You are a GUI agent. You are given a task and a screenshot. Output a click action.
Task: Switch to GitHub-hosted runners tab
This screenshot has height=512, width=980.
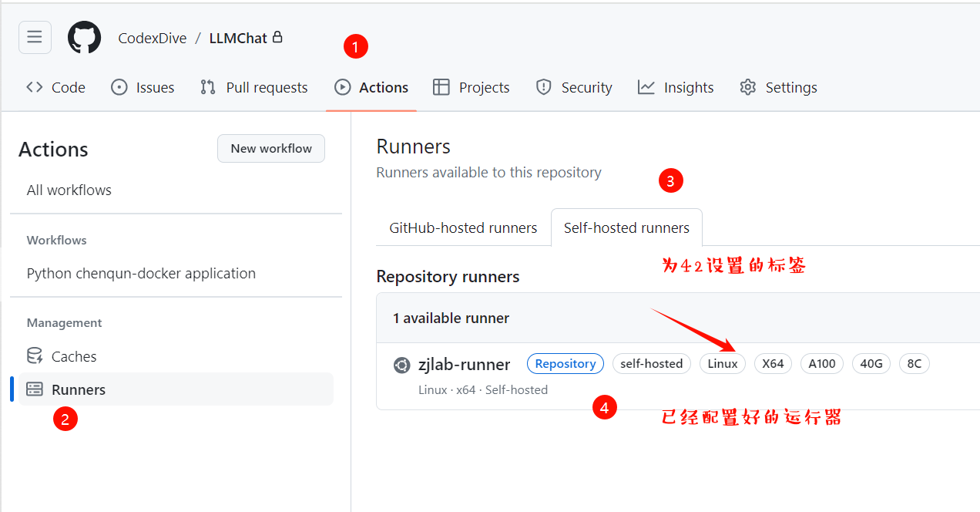point(463,227)
